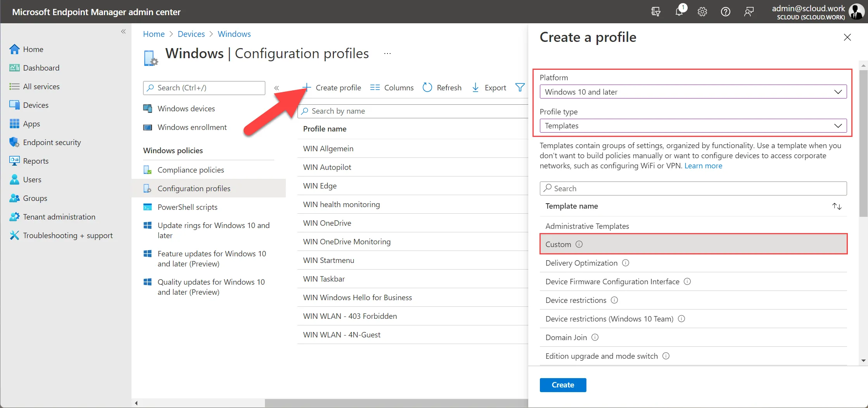The height and width of the screenshot is (408, 868).
Task: Click Export toolbar button
Action: coord(489,88)
